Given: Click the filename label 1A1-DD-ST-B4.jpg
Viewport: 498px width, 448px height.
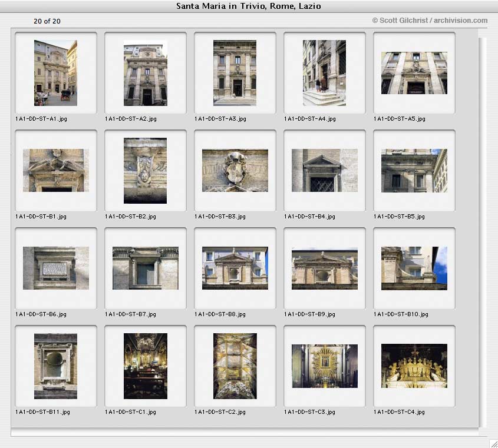Looking at the screenshot, I should [309, 217].
